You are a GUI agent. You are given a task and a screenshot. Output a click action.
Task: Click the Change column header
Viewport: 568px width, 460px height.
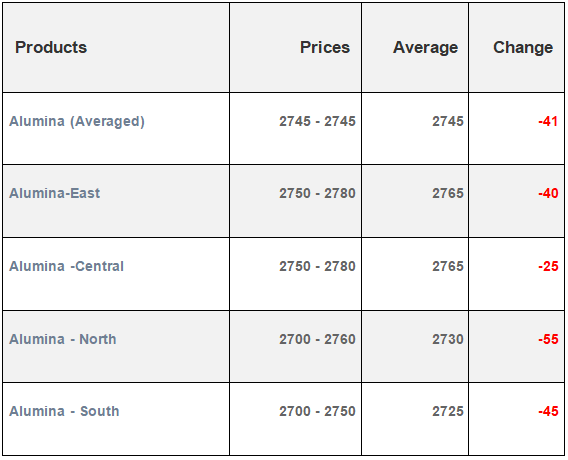point(523,48)
